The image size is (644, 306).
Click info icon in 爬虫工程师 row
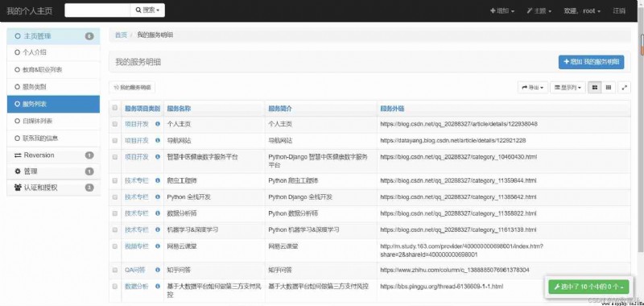tap(158, 180)
